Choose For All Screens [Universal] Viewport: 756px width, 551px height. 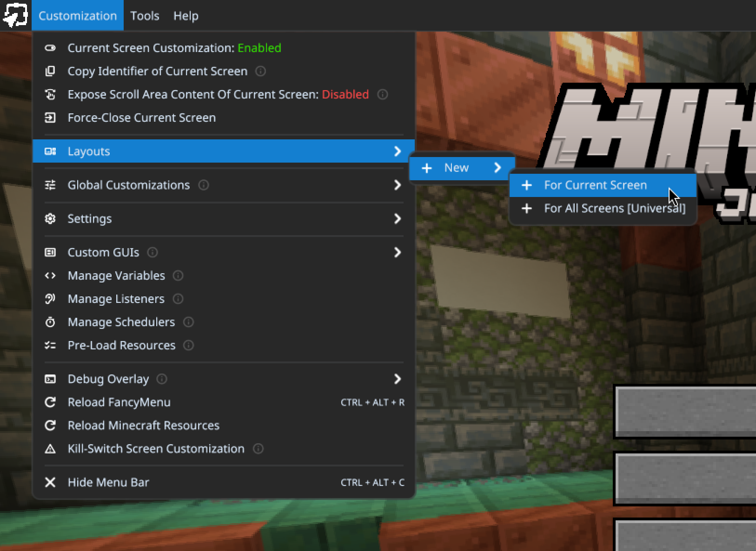tap(603, 208)
